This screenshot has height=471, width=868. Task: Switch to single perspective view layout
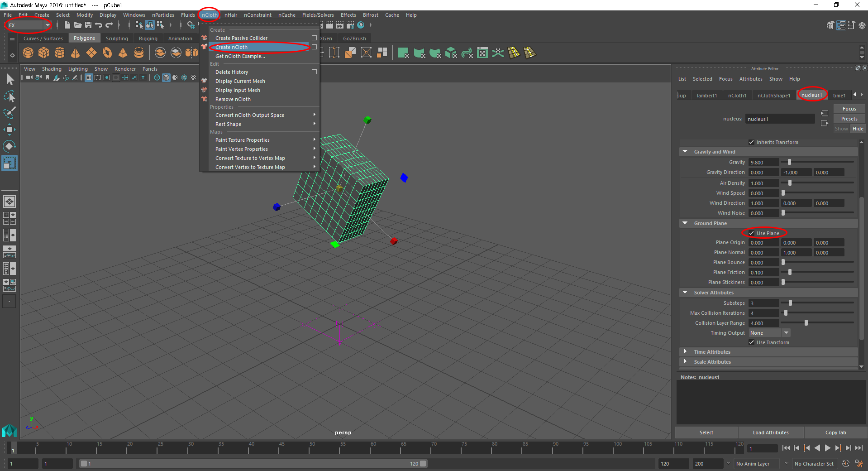point(10,202)
